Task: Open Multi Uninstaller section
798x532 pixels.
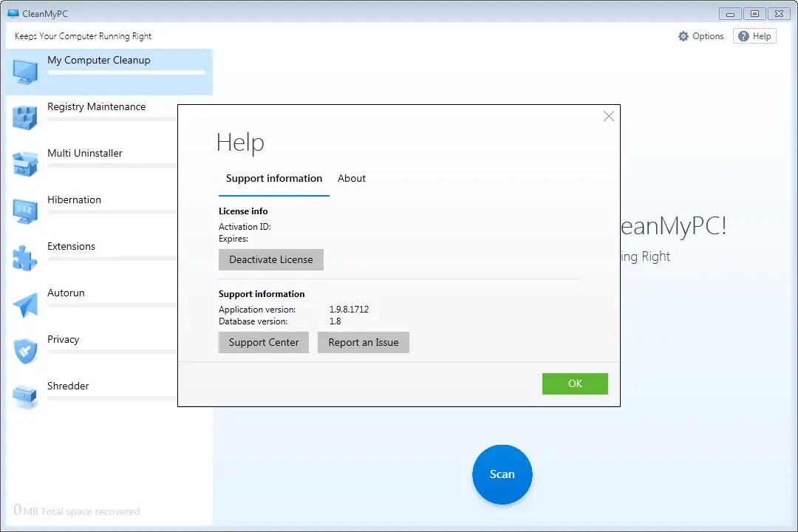Action: pos(92,165)
